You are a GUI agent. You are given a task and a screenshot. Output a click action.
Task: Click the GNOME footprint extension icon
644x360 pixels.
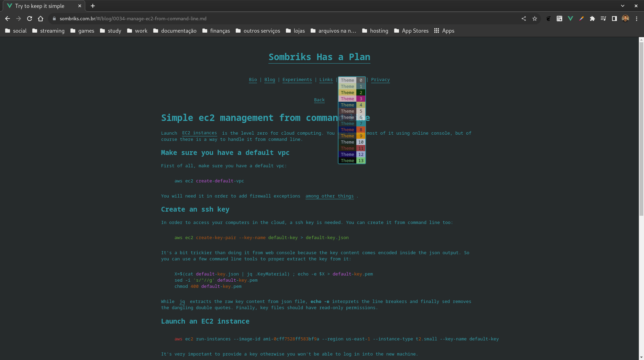(x=548, y=19)
